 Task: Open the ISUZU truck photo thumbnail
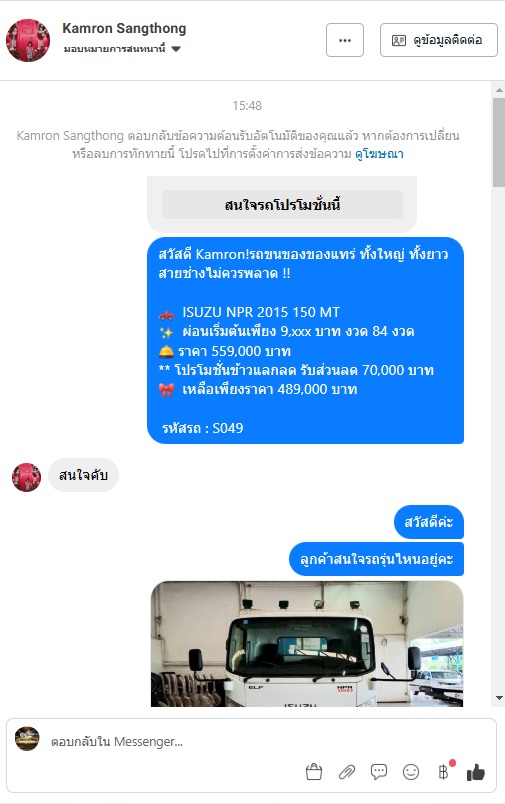[x=307, y=644]
